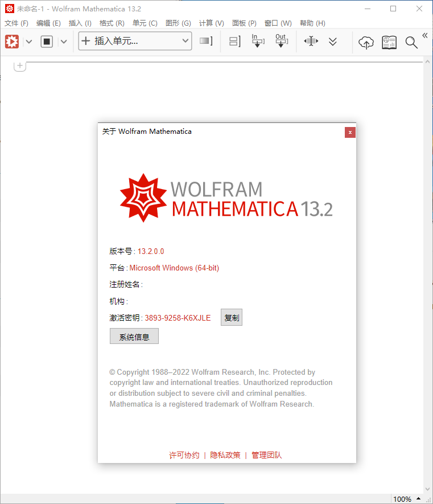Open the 插入单元 combo box
Screen dimensions: 433x504
[135, 41]
